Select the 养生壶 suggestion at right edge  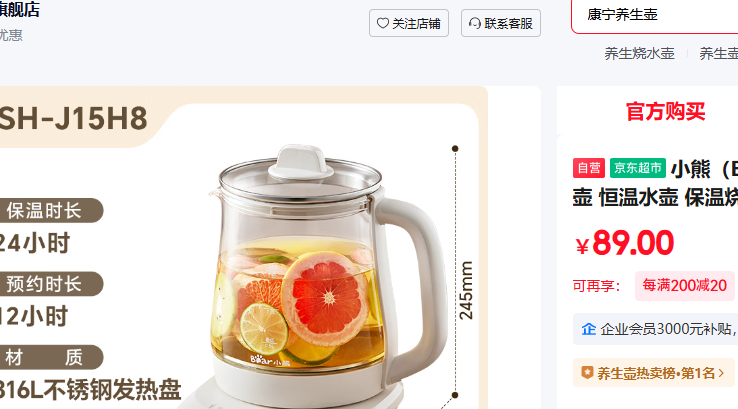[x=719, y=53]
